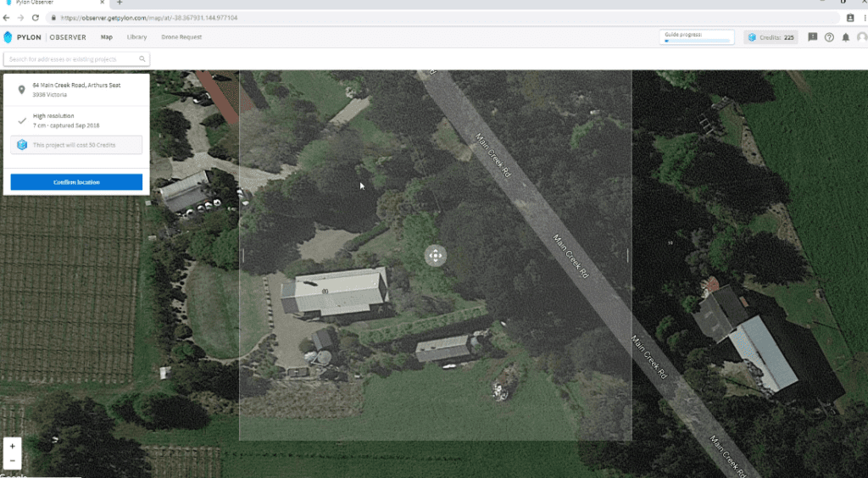Click '64 Main Creek Road, Arthurs Seat' address text
Viewport: 868px width, 478px height.
point(76,86)
